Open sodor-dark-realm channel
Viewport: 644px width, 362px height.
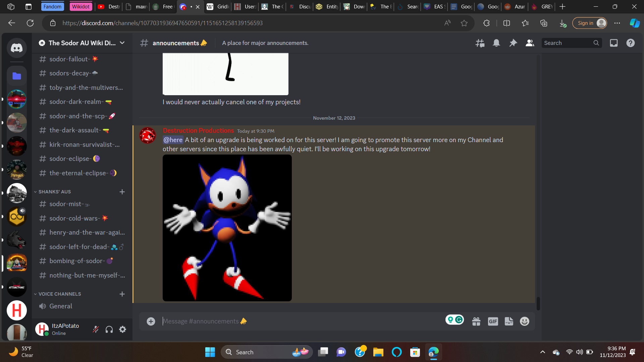tap(82, 102)
